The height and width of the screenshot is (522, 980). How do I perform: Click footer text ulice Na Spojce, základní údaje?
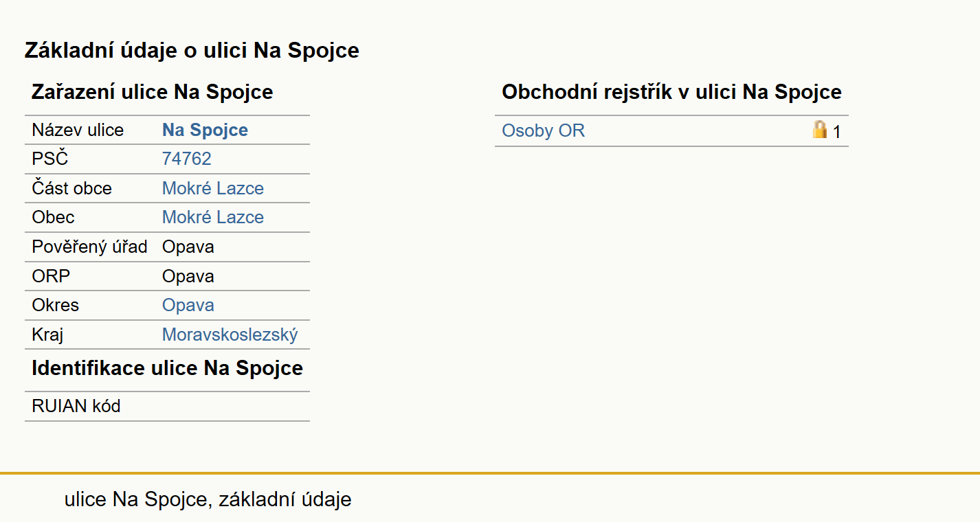coord(208,499)
